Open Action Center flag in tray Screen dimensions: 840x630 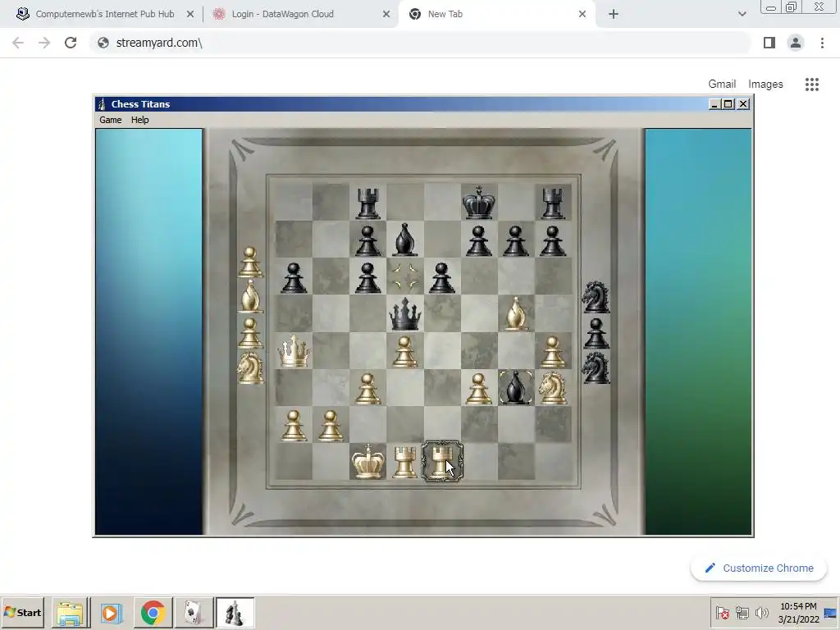[x=722, y=613]
